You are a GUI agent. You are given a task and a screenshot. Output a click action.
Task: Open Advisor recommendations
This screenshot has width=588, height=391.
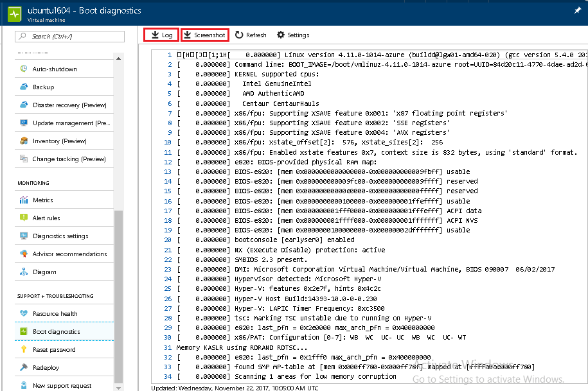tap(64, 254)
